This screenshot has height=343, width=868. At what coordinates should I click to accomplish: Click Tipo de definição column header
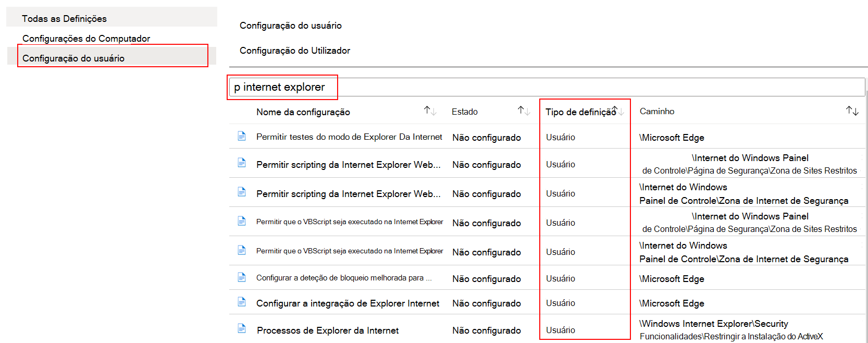tap(580, 112)
